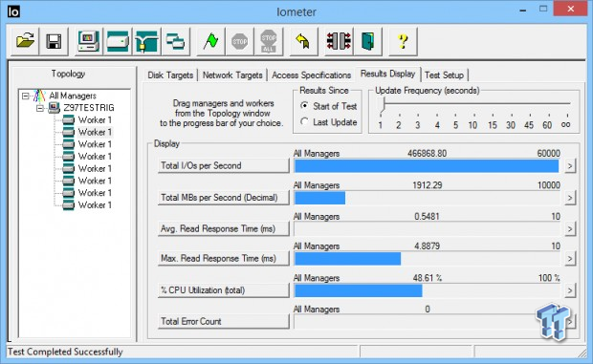Viewport: 593px width, 364px height.
Task: Disconnect the selected worker or manager
Action: tap(339, 41)
